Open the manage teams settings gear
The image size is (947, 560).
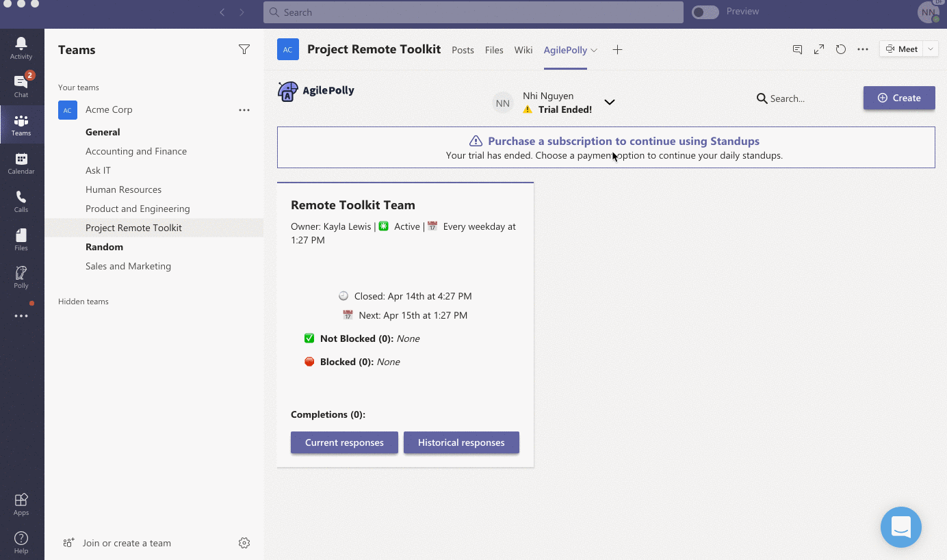[x=244, y=543]
